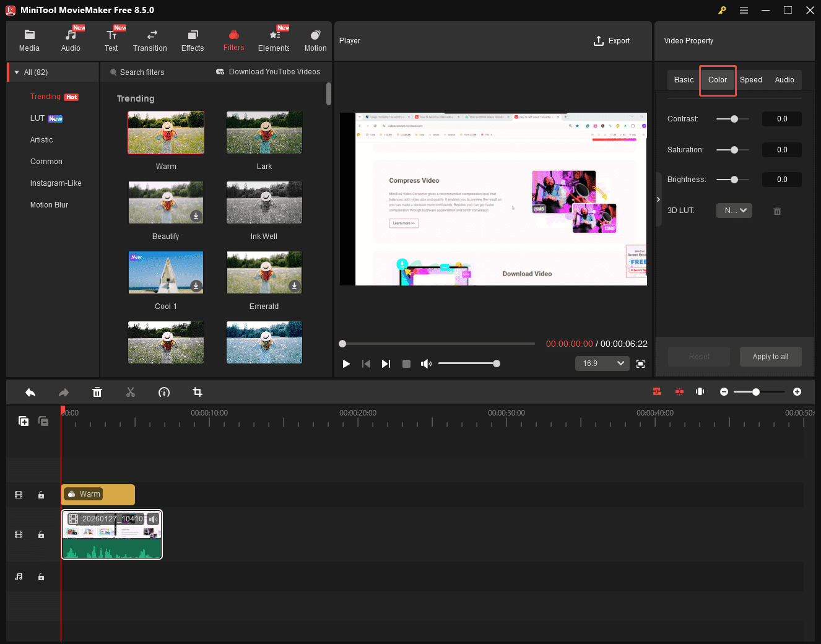Open the Motion panel
The width and height of the screenshot is (821, 644).
(x=315, y=38)
